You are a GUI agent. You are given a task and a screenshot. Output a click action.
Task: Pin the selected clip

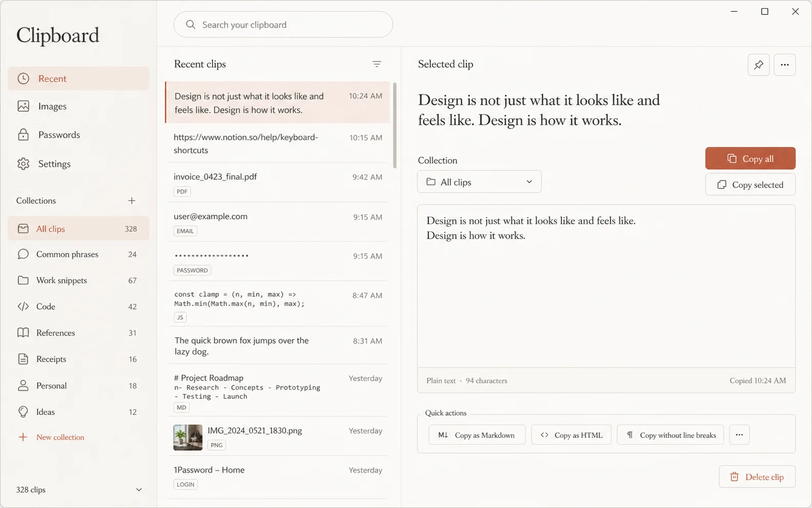758,65
